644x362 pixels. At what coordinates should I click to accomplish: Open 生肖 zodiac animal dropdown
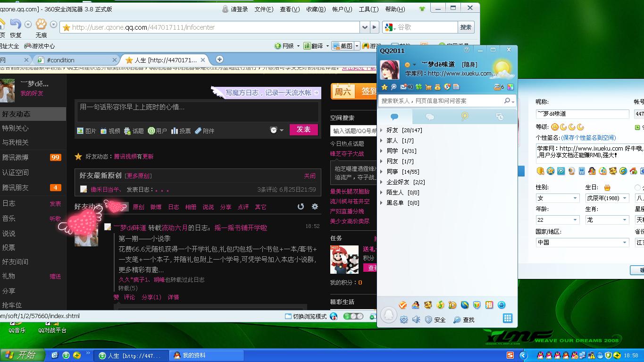click(x=607, y=220)
